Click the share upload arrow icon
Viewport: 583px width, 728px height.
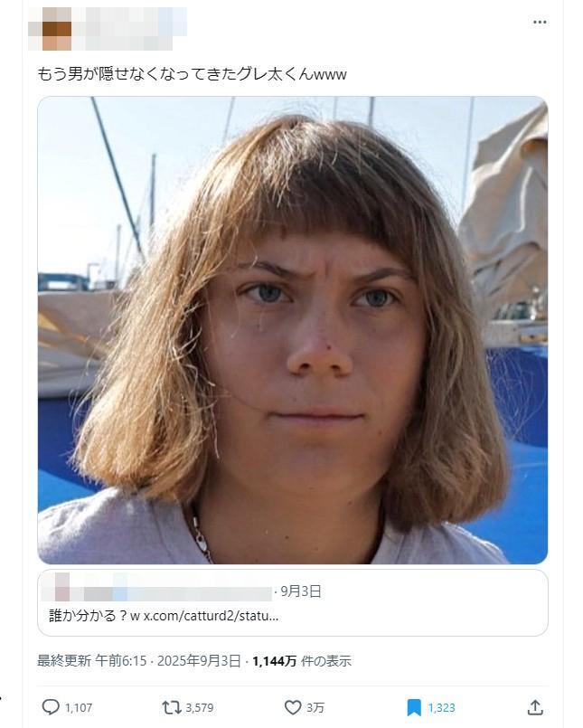[535, 707]
